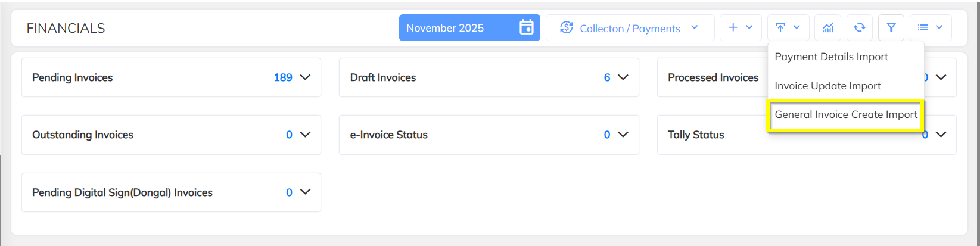Select General Invoice Create Import
This screenshot has width=980, height=246.
[x=846, y=114]
